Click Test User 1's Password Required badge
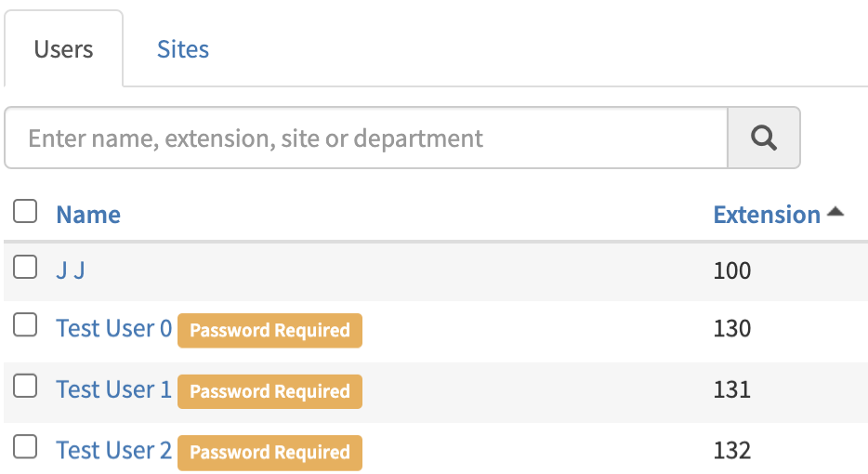Viewport: 868px width, 474px height. pos(270,391)
